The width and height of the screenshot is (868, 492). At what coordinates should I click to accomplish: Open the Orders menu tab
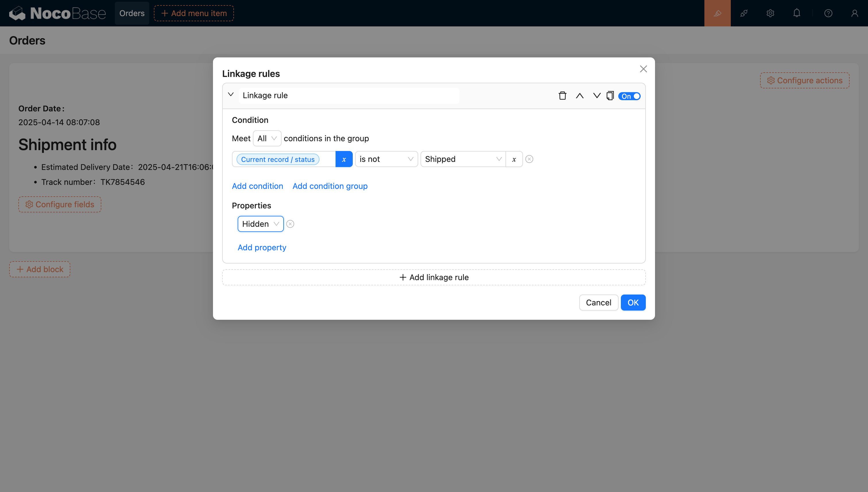point(132,13)
